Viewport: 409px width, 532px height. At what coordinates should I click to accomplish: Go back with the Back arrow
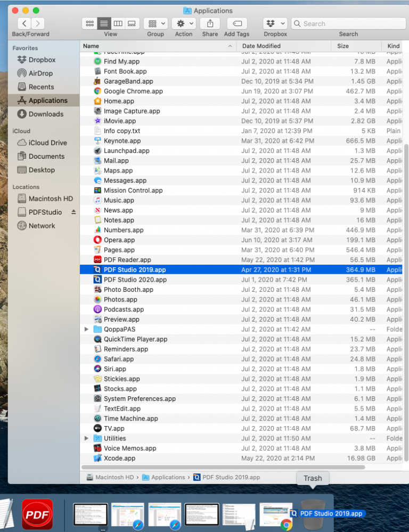(24, 23)
